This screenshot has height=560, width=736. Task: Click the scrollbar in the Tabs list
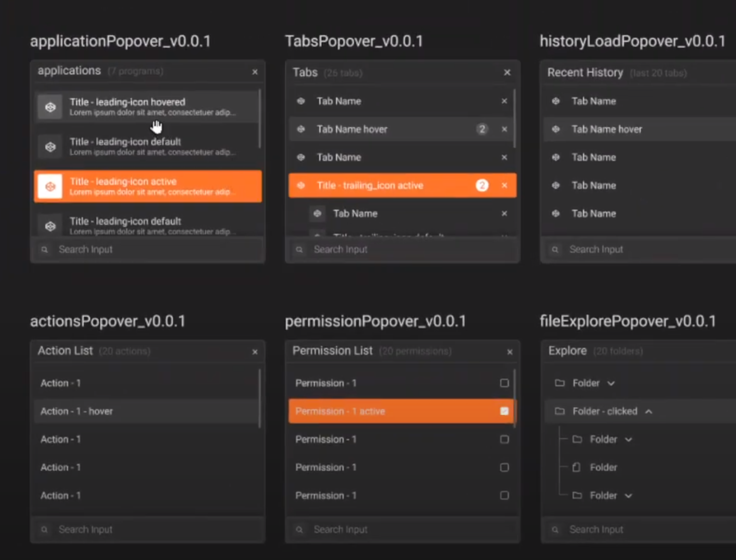pos(514,119)
